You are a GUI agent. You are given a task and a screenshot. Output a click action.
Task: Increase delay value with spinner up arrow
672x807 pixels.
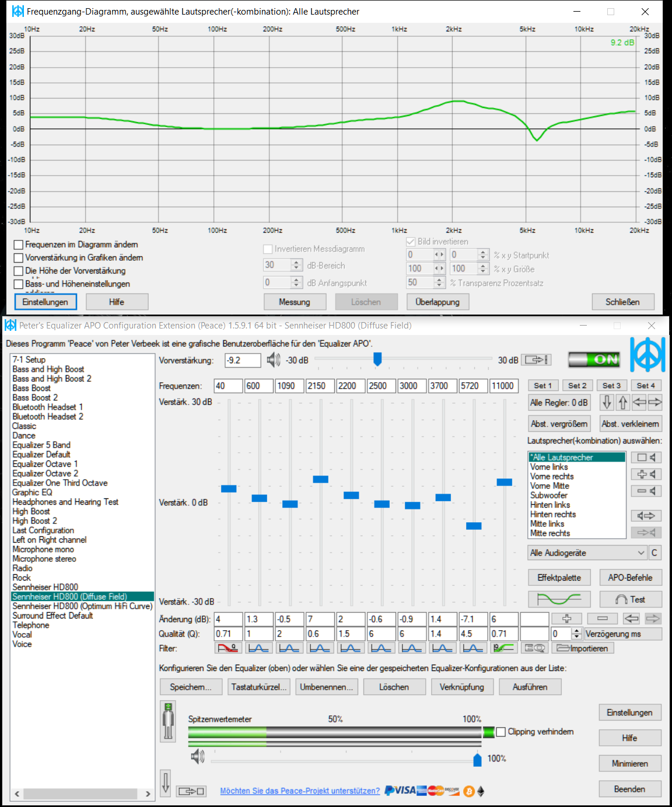(x=577, y=631)
